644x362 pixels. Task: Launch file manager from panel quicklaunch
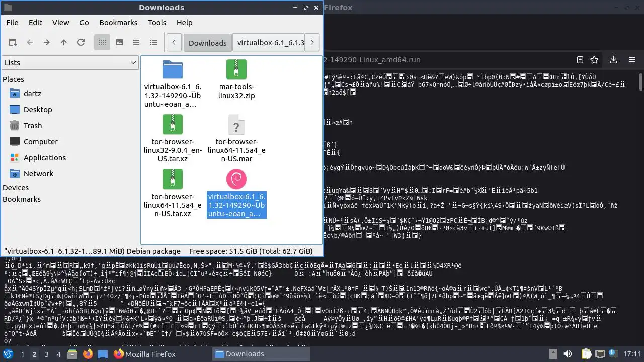coord(73,354)
